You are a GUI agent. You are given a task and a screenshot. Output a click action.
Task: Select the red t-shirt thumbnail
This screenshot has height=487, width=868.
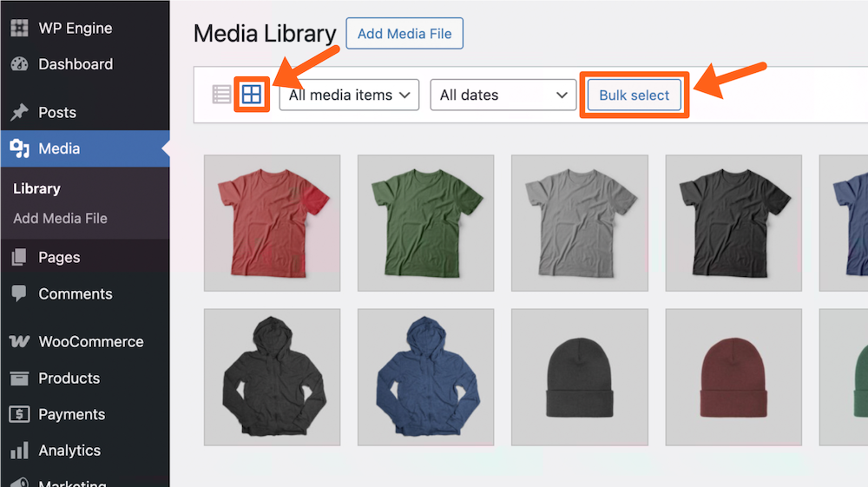click(x=272, y=223)
